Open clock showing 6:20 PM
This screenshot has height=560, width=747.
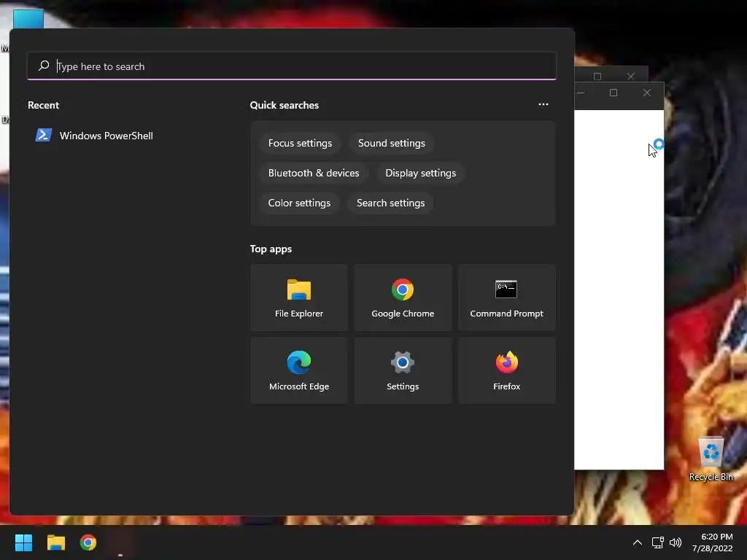click(712, 542)
